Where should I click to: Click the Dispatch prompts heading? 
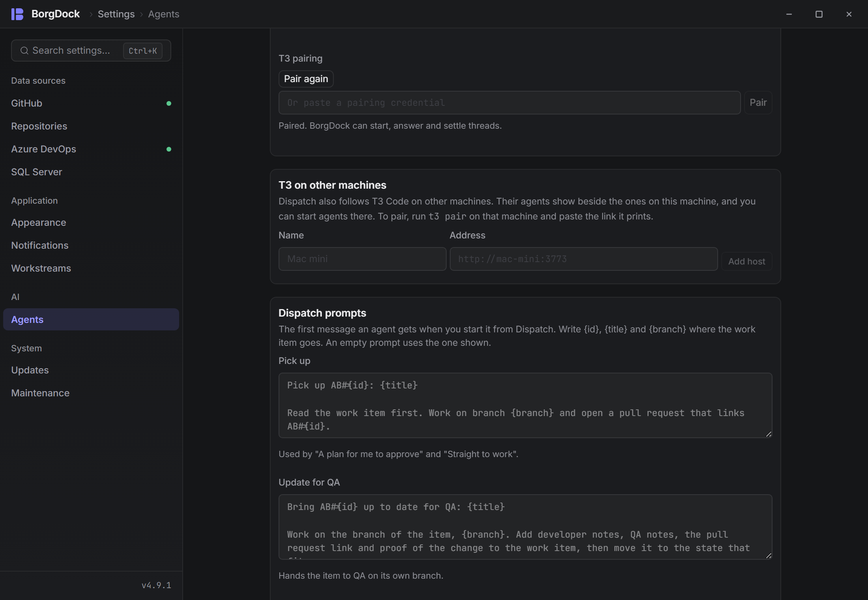322,313
